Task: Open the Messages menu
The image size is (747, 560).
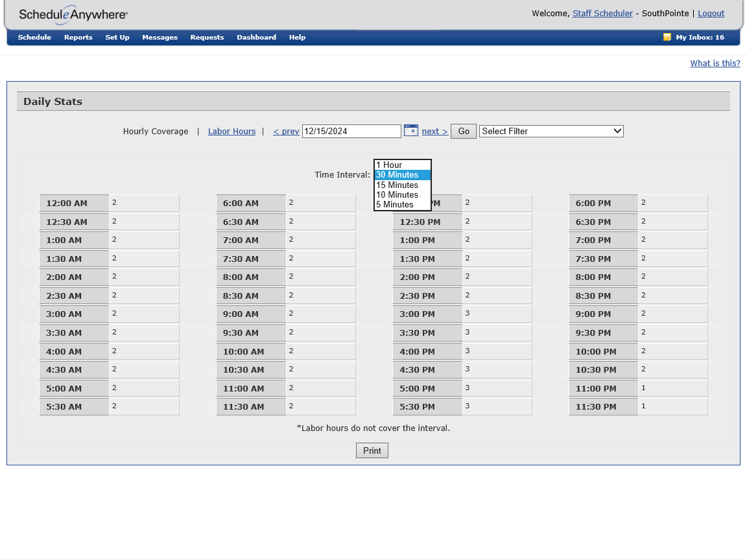Action: [160, 37]
